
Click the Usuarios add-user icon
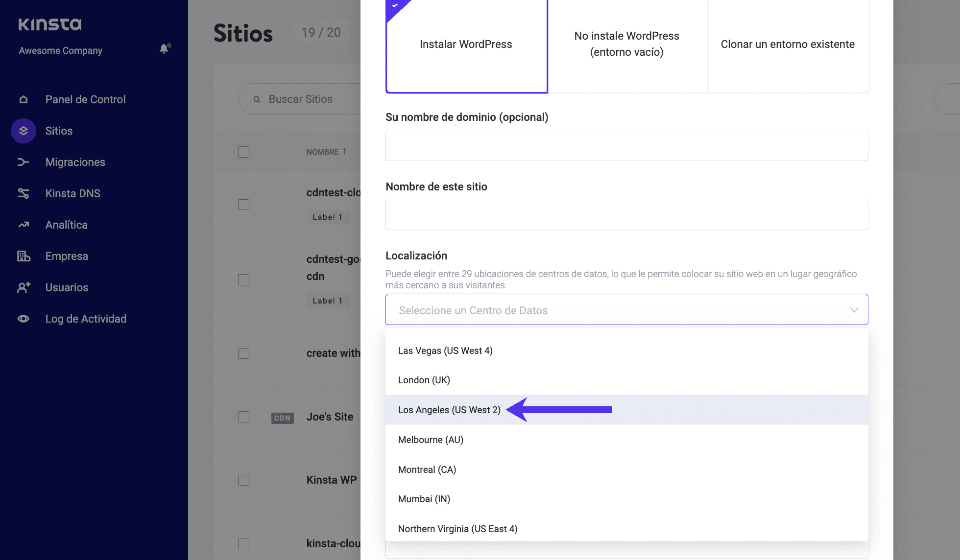[x=24, y=288]
